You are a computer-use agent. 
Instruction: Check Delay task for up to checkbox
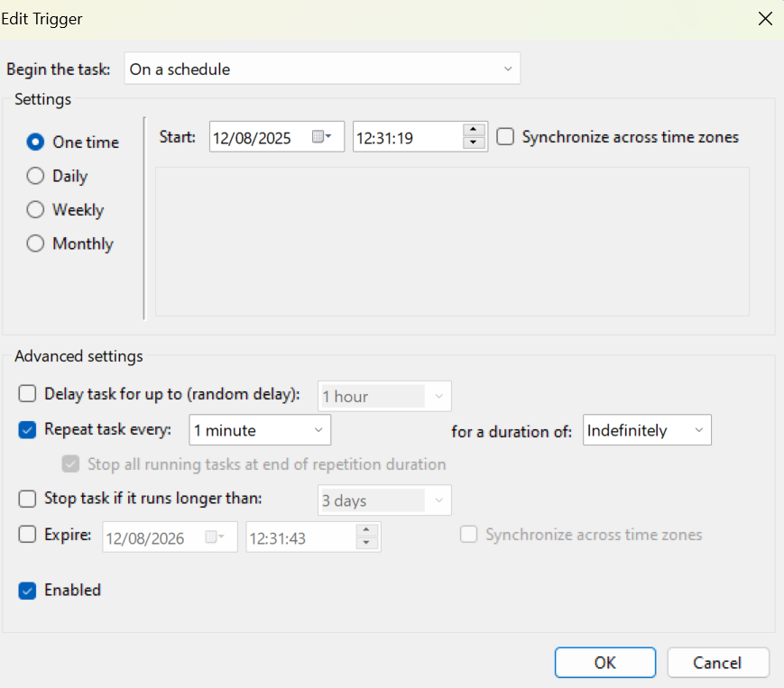coord(28,393)
